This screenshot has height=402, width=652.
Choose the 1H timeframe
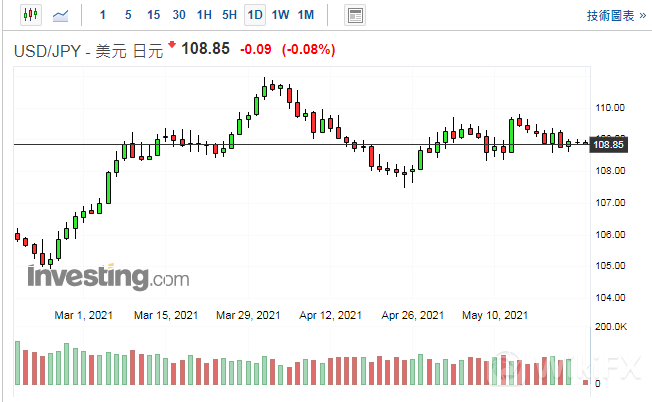204,15
